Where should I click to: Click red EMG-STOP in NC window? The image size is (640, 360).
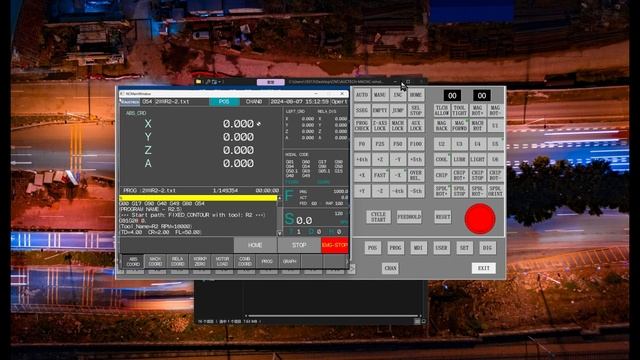point(335,245)
